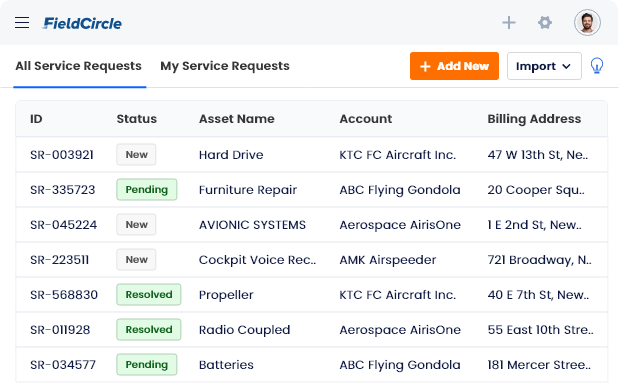Click address 721 Broadway, N..

pyautogui.click(x=539, y=260)
